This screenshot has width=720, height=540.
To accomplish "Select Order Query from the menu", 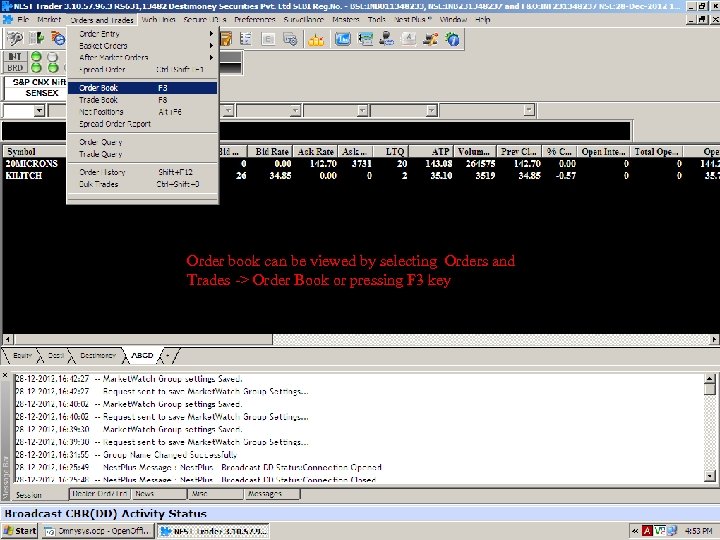I will [143, 142].
